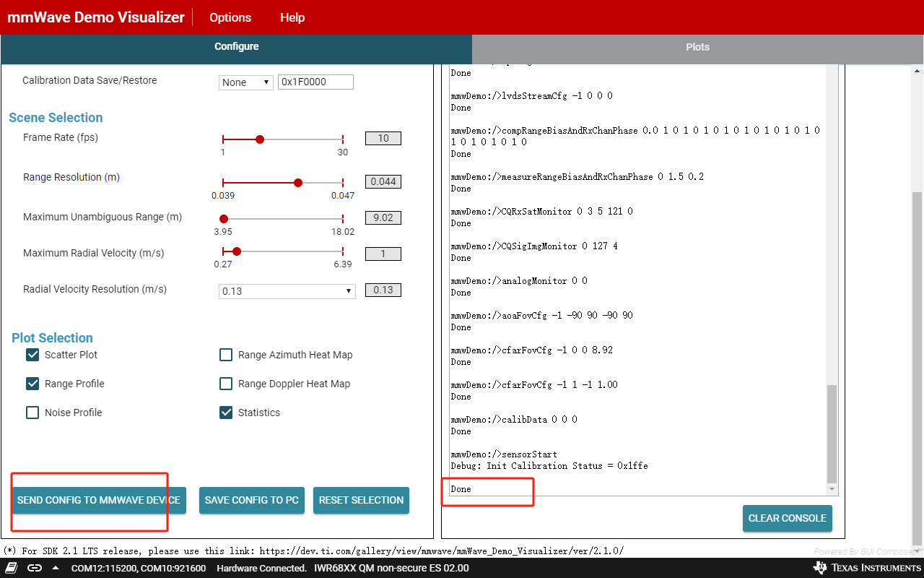Viewport: 924px width, 578px height.
Task: Enable Range Azimuth Heat Map
Action: point(226,355)
